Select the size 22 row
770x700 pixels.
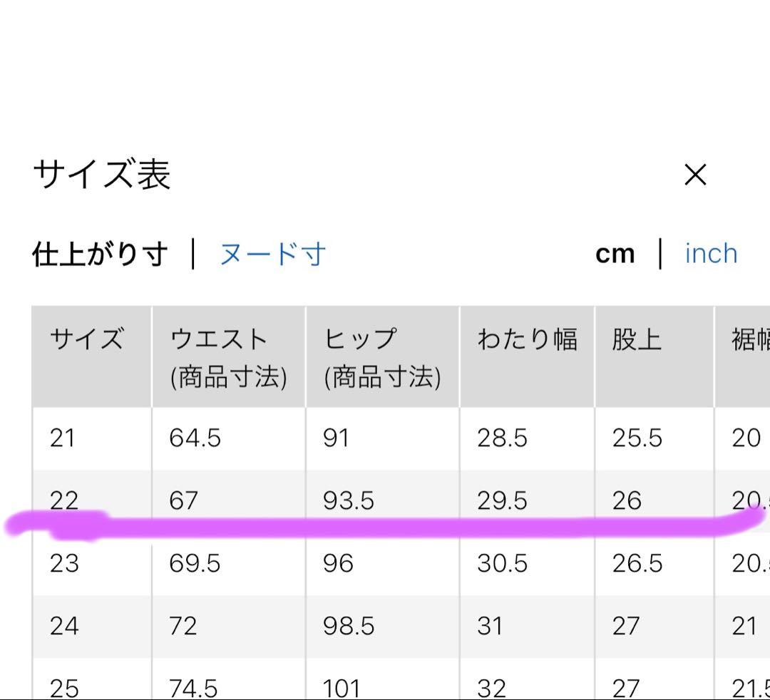401,500
